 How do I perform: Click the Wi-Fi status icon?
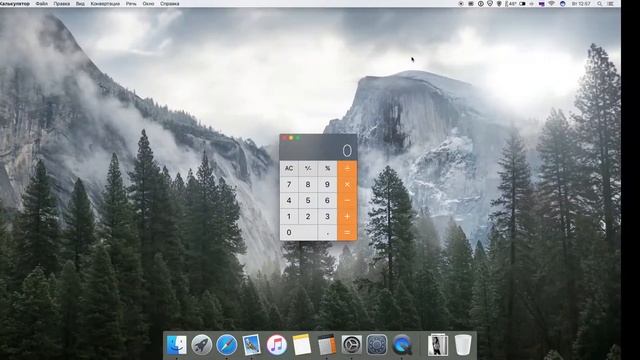click(x=552, y=4)
